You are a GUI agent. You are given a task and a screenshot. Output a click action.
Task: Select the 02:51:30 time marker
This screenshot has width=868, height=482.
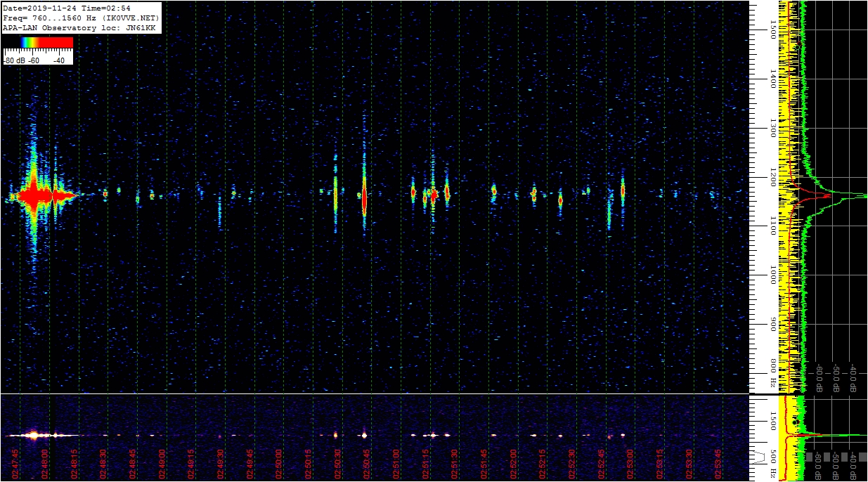(x=455, y=463)
